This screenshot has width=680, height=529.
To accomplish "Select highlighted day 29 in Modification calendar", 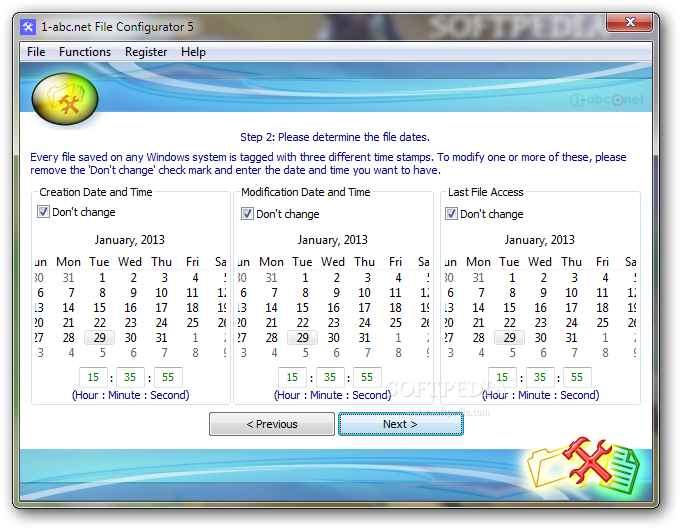I will [302, 338].
